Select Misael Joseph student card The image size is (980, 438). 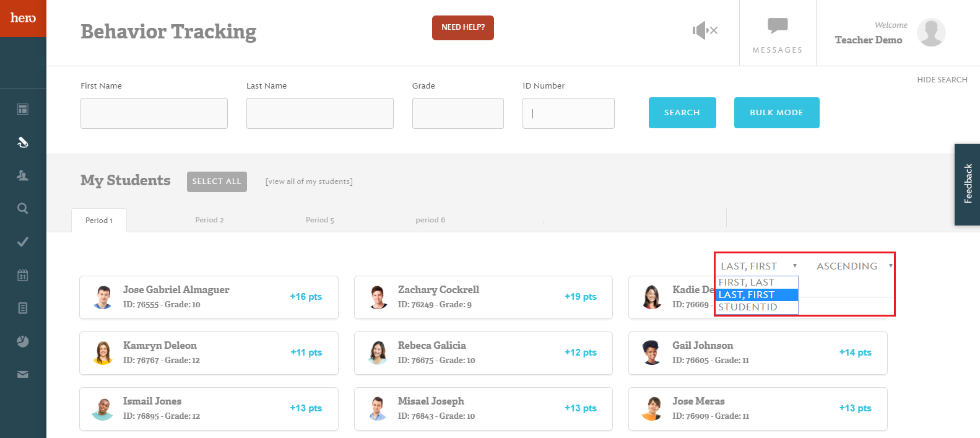coord(483,409)
